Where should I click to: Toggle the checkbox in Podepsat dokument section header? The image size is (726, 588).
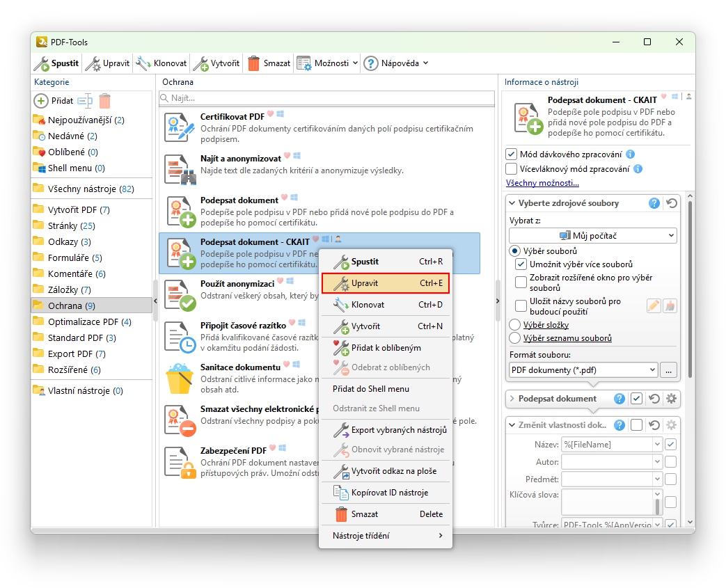pyautogui.click(x=637, y=399)
